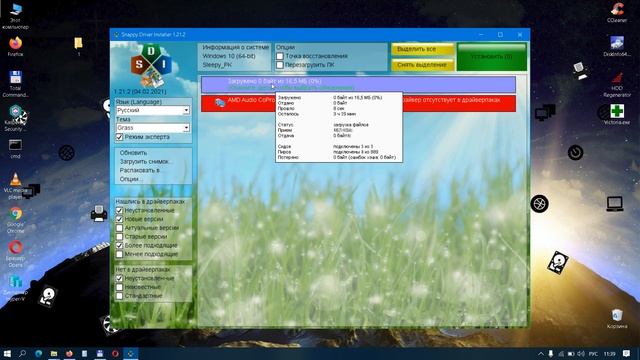640x360 pixels.
Task: Enable 'Актуальные версии' filter checkbox
Action: tap(120, 228)
